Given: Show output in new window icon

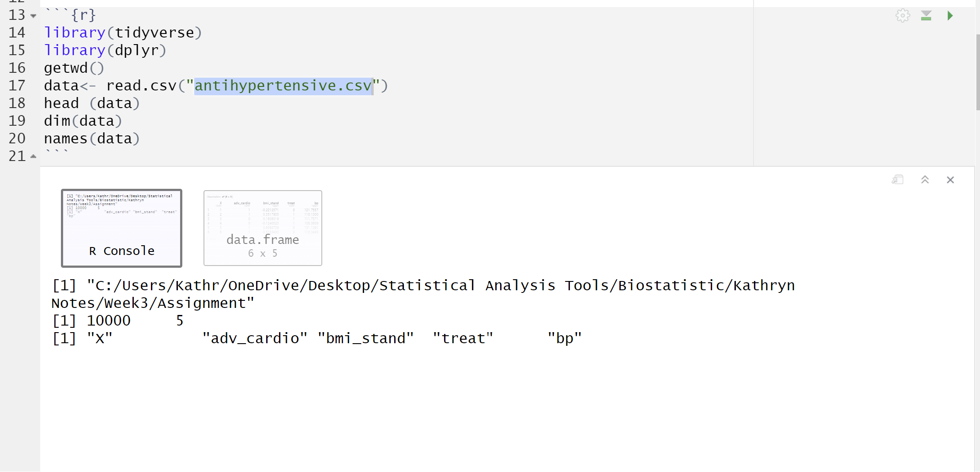Looking at the screenshot, I should point(897,180).
